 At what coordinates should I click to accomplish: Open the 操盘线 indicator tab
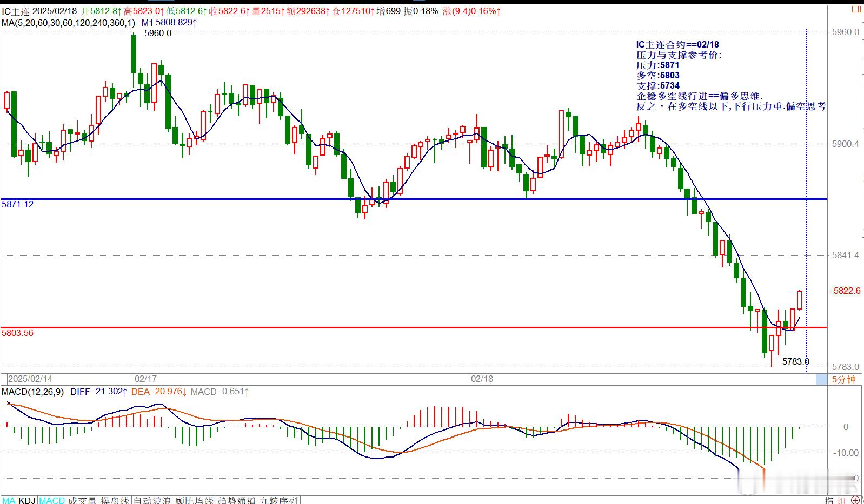pos(116,500)
